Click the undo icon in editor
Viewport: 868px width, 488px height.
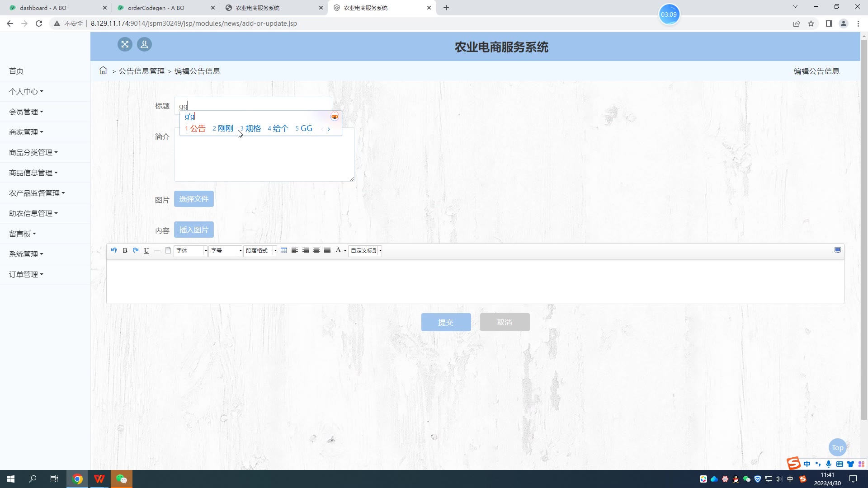114,250
